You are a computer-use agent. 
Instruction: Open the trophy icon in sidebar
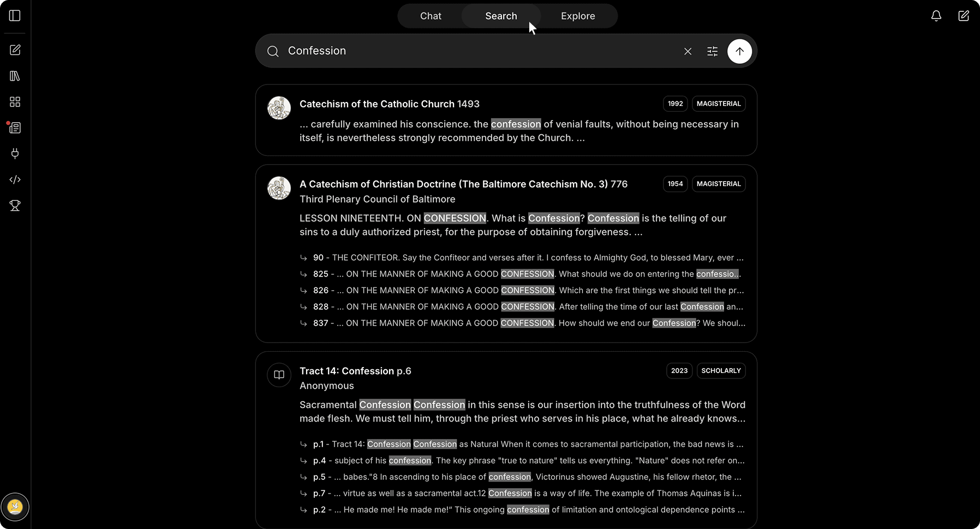coord(15,206)
